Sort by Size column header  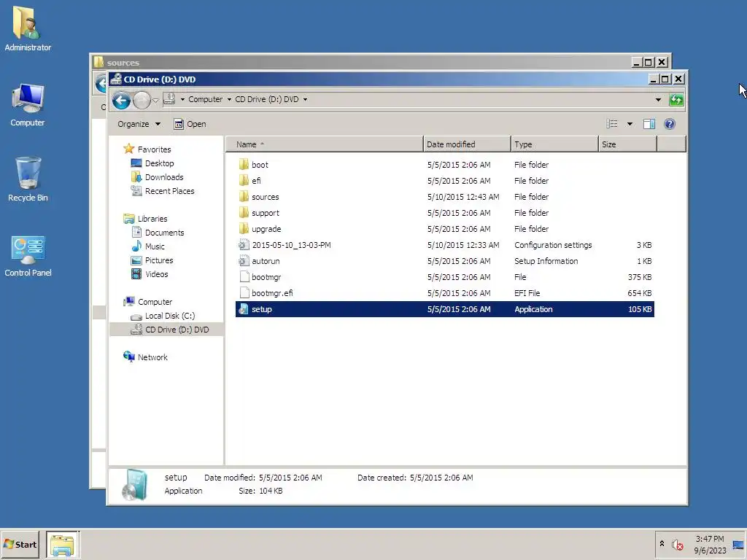(627, 144)
